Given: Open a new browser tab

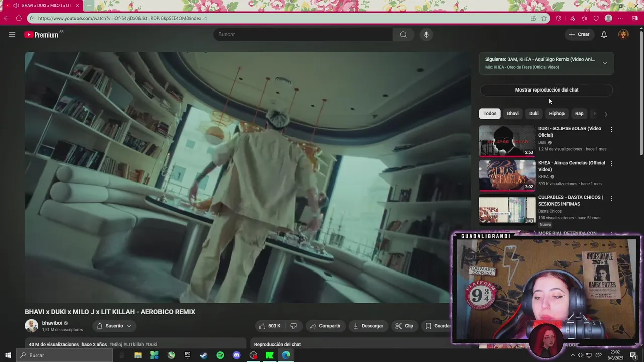Looking at the screenshot, I should pos(89,6).
